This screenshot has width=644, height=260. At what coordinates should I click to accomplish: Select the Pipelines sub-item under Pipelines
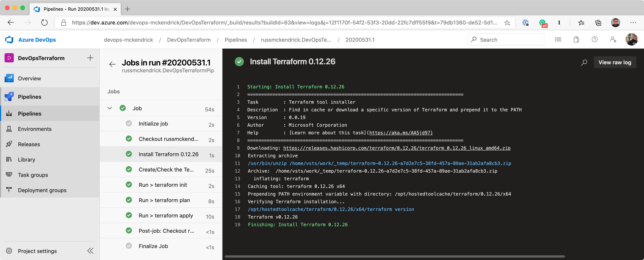(x=50, y=113)
